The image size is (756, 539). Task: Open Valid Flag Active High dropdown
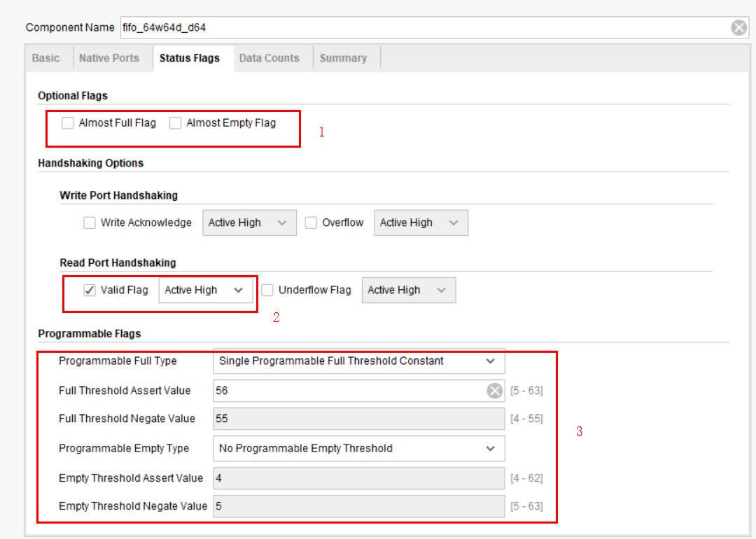pos(206,290)
